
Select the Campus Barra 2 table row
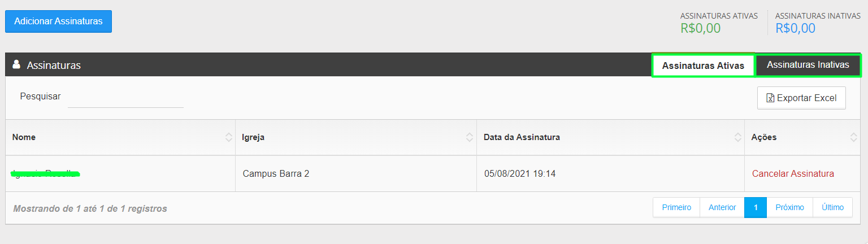click(x=433, y=173)
